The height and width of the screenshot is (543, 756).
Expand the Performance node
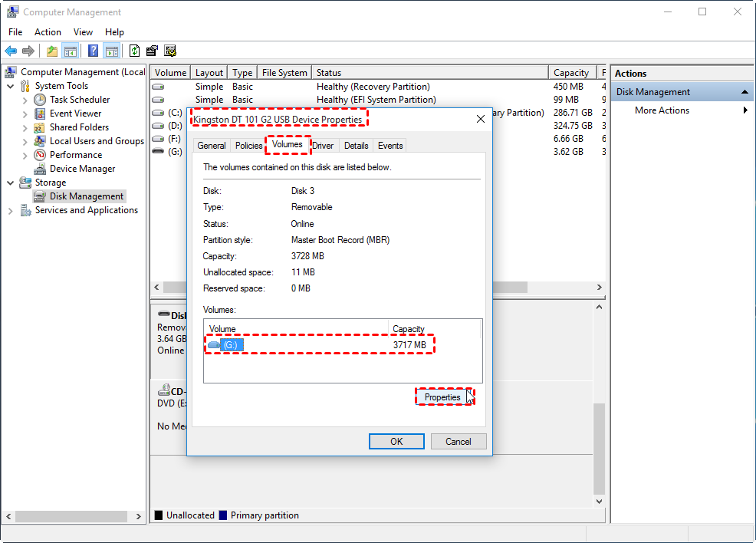coord(25,156)
